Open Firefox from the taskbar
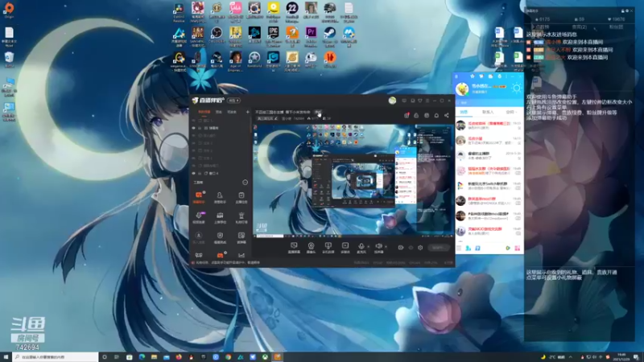Viewport: 644px width, 362px height. (179, 357)
